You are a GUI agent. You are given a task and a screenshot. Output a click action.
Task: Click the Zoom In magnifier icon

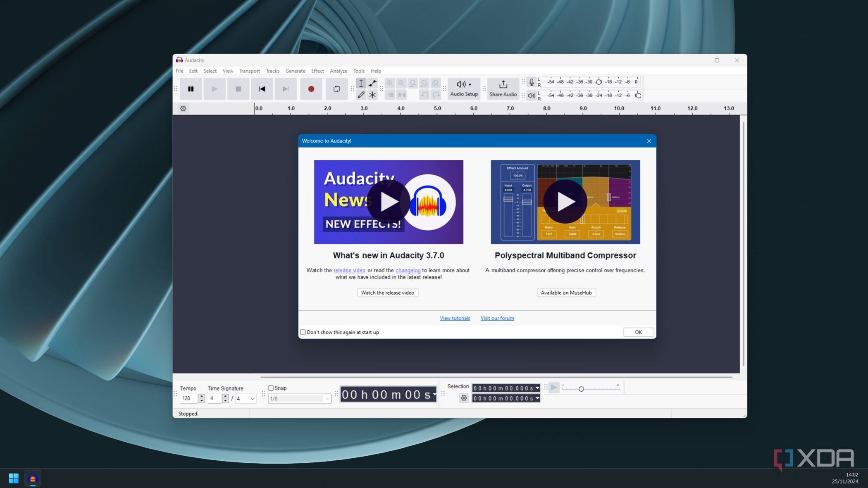[390, 83]
